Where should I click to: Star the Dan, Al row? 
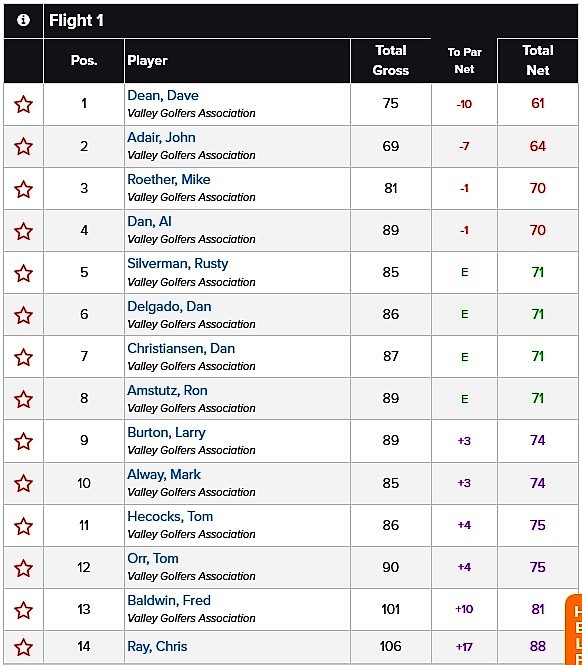point(23,231)
